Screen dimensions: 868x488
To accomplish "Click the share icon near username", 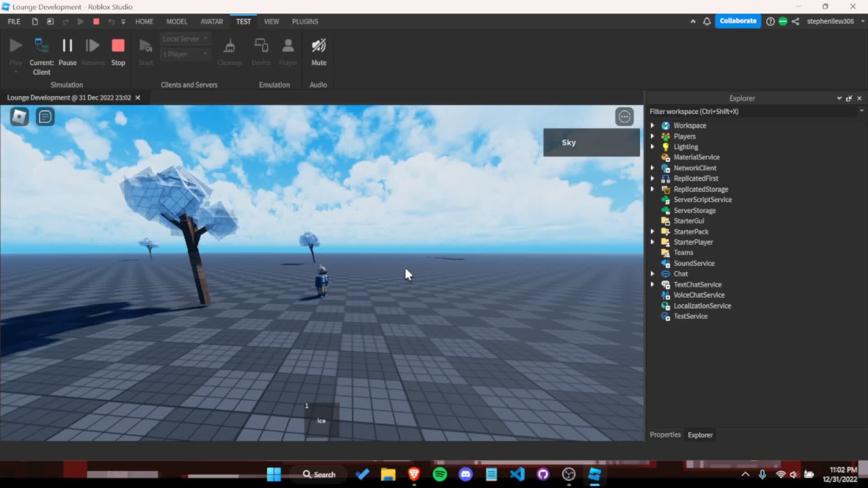I will click(796, 21).
